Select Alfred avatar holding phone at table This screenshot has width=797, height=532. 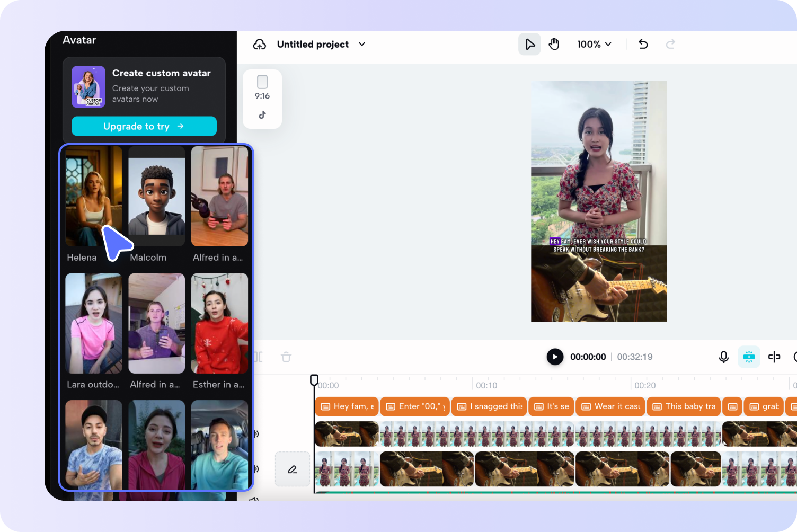click(219, 196)
